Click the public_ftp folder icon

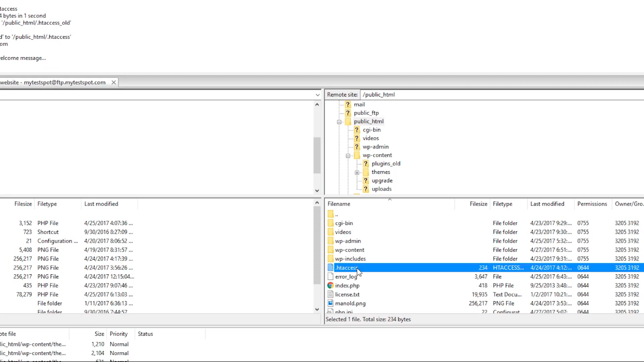click(x=348, y=113)
